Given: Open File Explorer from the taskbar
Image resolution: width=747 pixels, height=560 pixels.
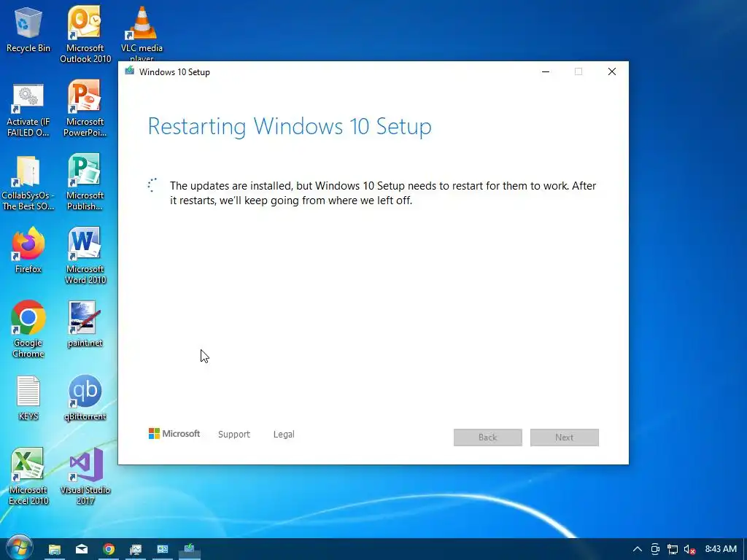Looking at the screenshot, I should coord(54,549).
